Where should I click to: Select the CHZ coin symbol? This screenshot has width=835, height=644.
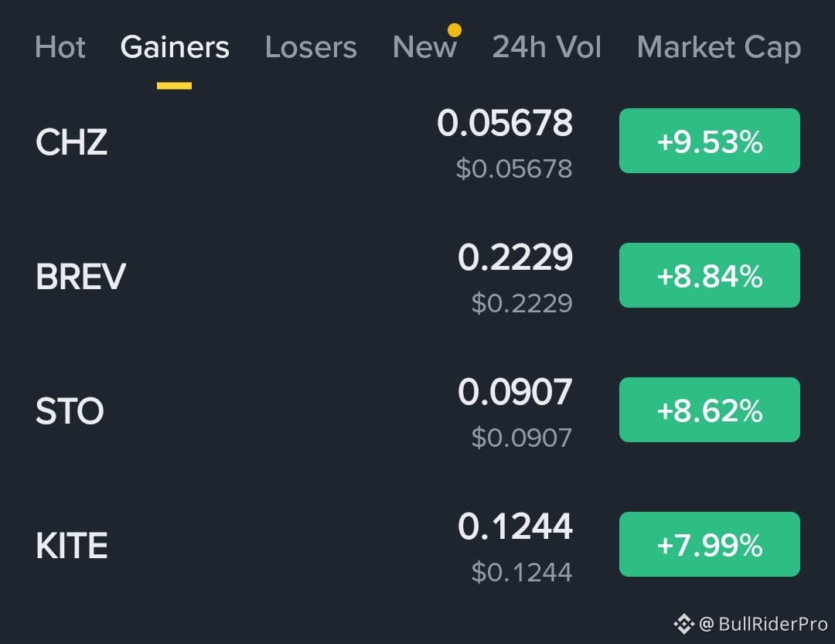coord(71,142)
